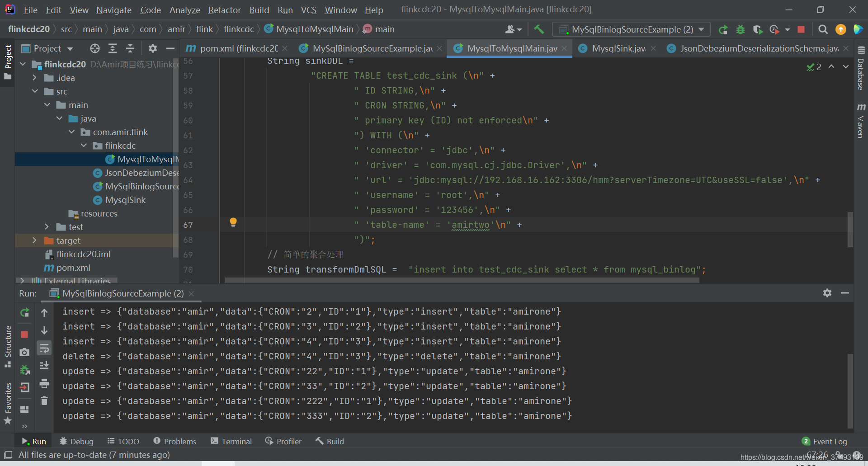Screen dimensions: 868x466
Task: Open run console settings with gear icon
Action: click(827, 293)
